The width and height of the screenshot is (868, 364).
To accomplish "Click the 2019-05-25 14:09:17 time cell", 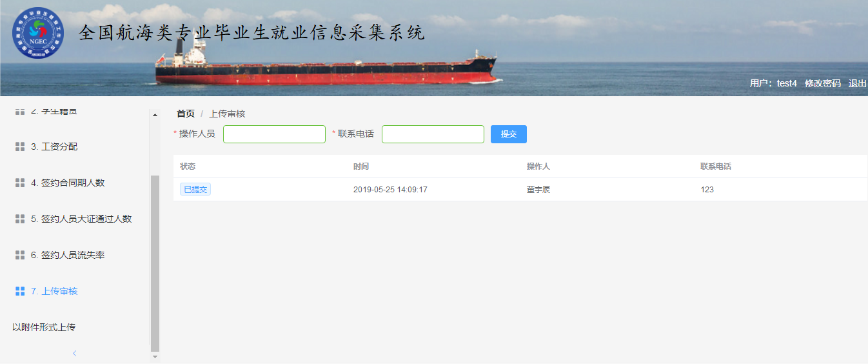I will click(390, 190).
